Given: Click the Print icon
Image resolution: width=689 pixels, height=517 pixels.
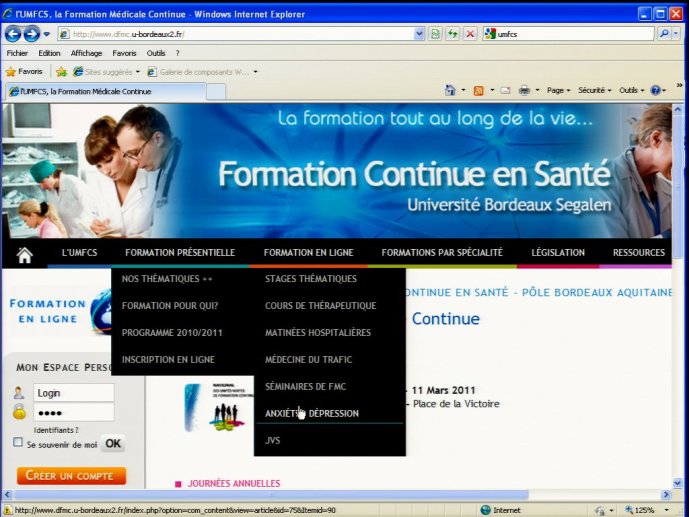Looking at the screenshot, I should (524, 90).
